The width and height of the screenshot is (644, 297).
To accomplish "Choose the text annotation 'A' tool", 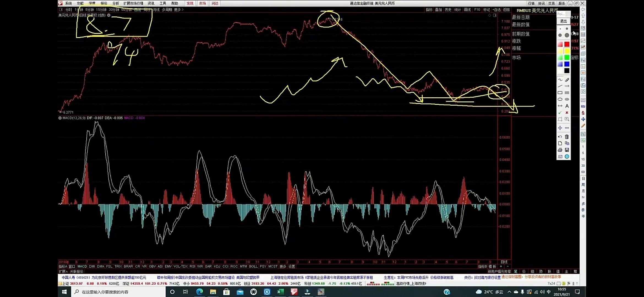I will click(x=567, y=106).
